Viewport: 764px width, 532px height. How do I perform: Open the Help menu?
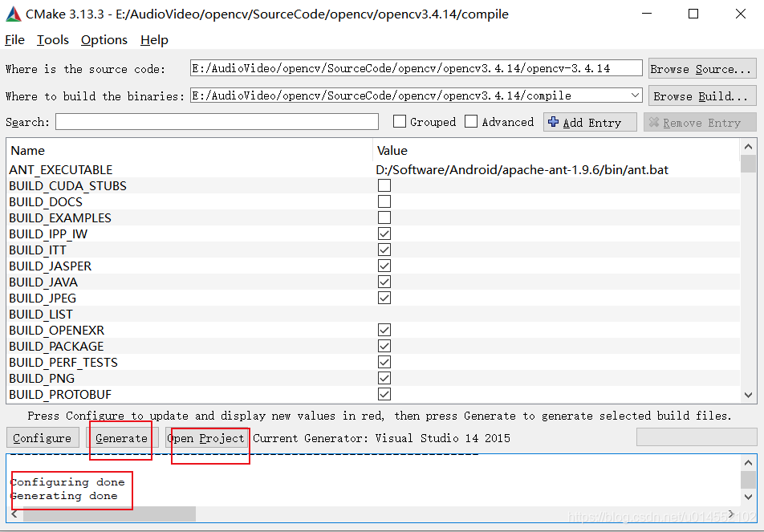[x=154, y=40]
